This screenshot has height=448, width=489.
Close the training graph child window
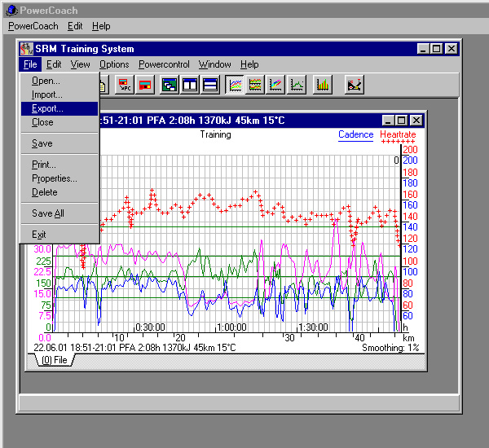416,121
